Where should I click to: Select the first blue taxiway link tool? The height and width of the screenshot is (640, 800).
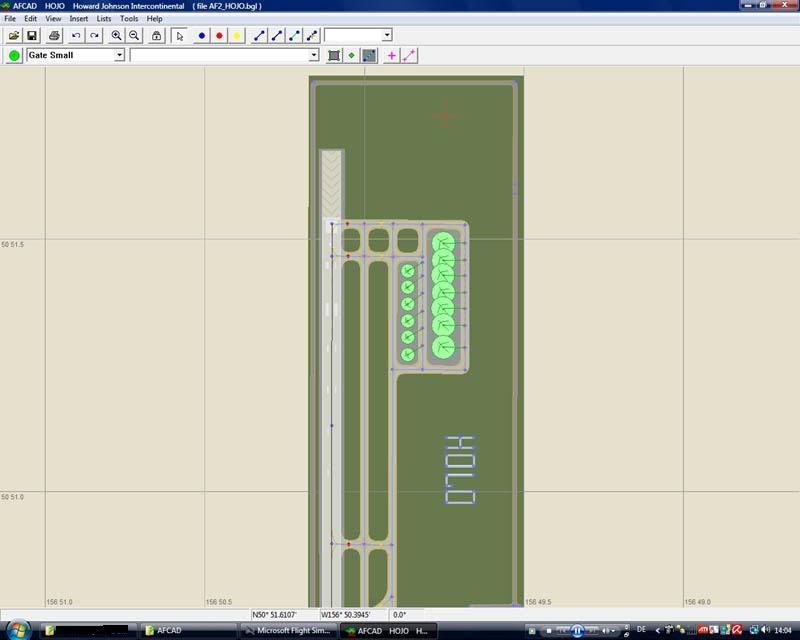click(x=259, y=36)
